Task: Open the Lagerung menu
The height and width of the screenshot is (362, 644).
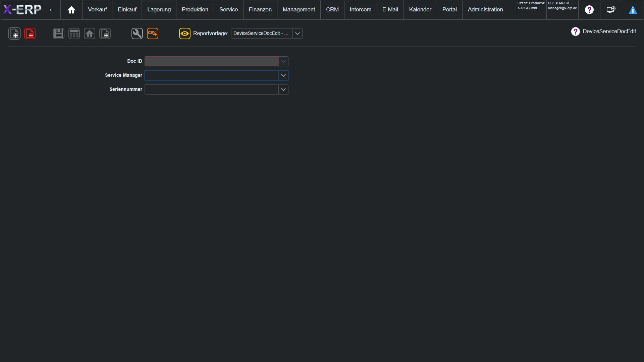Action: click(159, 10)
